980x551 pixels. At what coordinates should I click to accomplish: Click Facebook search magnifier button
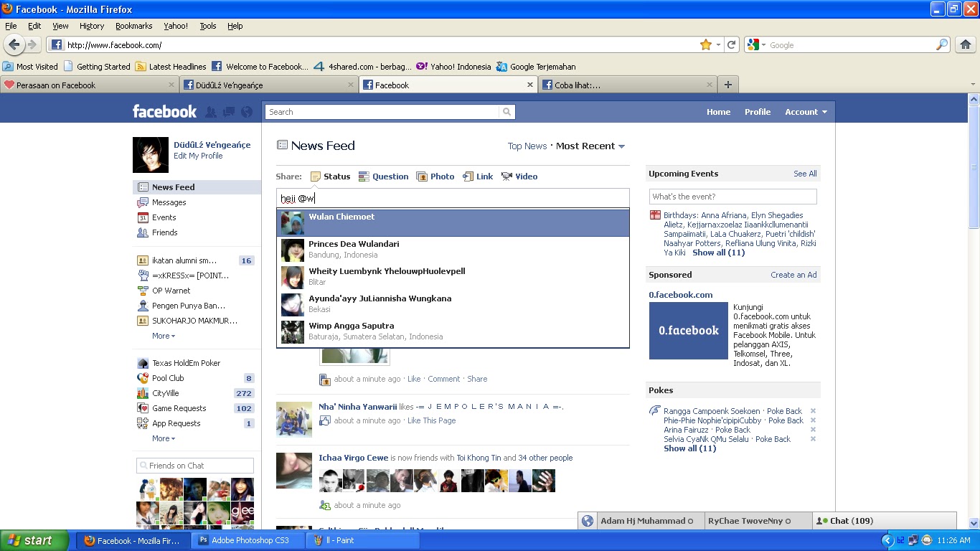(x=507, y=112)
